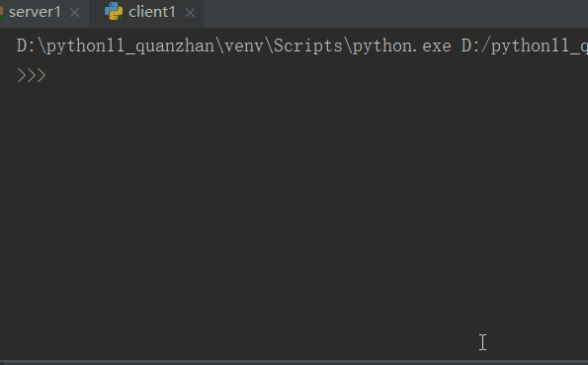588x365 pixels.
Task: Click the last chevron of the prompt
Action: click(x=42, y=75)
